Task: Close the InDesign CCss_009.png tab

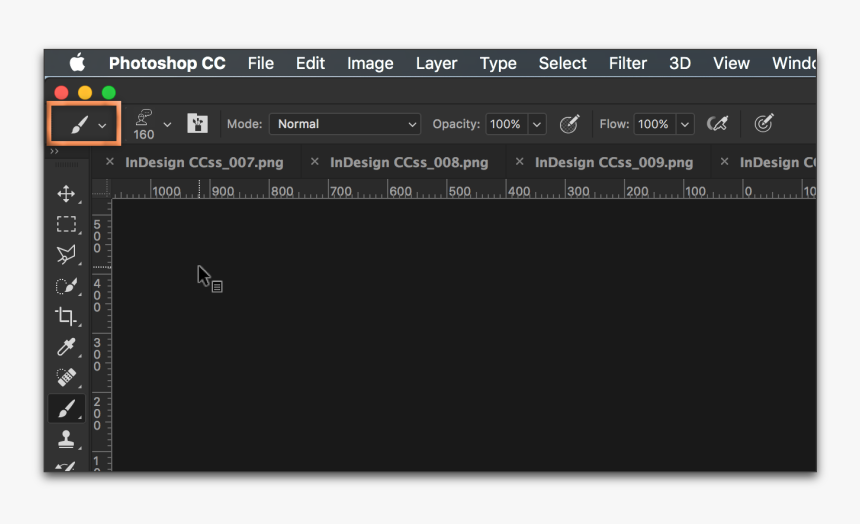Action: tap(519, 161)
